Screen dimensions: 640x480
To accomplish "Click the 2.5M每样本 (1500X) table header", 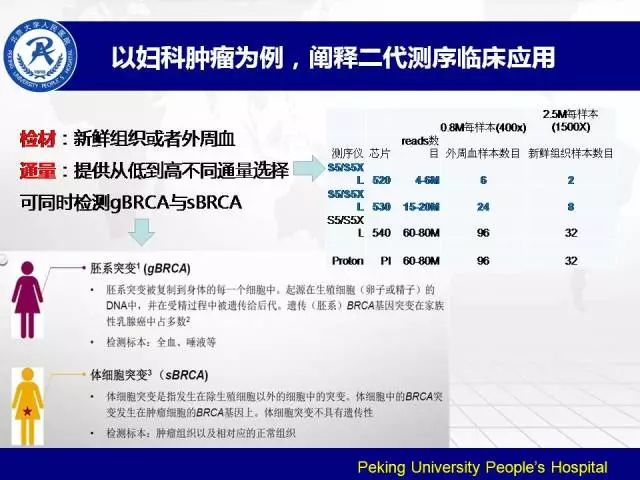I will 569,120.
